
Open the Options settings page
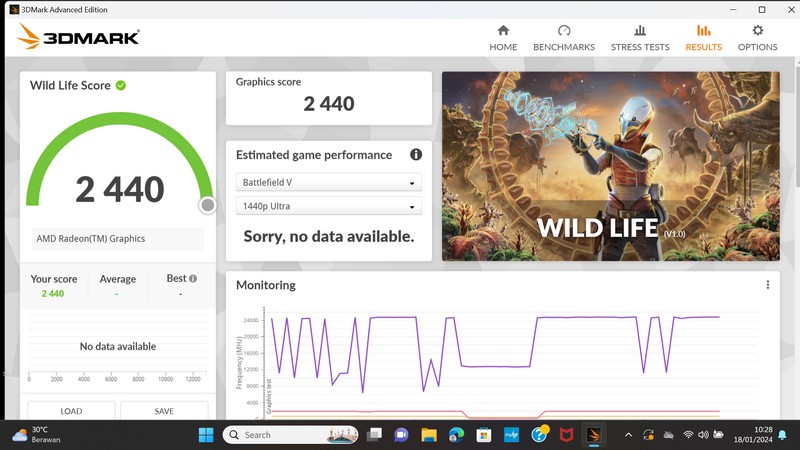tap(757, 38)
